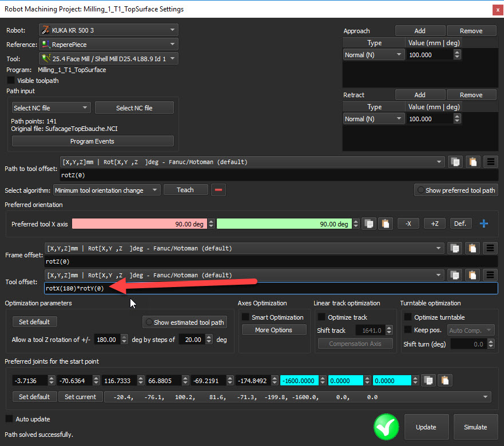
Task: Copy the Tool offset values
Action: pos(455,275)
